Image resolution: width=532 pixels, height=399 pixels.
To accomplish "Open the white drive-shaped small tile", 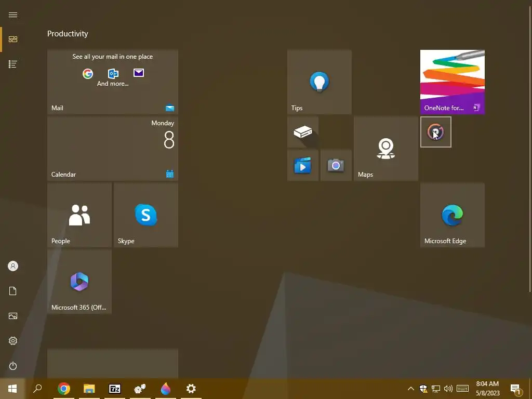I will click(303, 132).
